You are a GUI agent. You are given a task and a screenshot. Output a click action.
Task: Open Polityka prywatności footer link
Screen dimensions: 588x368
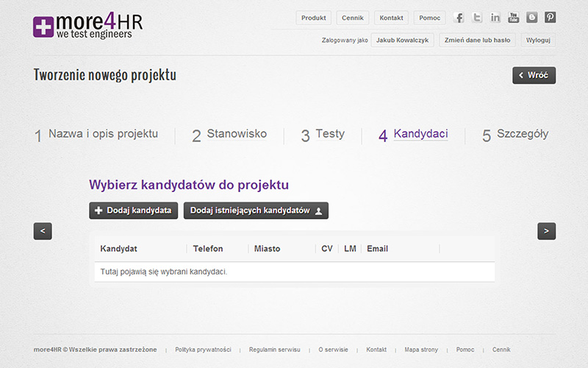[203, 350]
